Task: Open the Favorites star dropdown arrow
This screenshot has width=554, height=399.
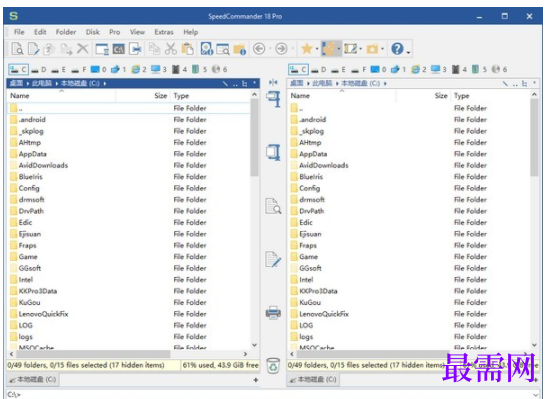Action: click(x=317, y=49)
